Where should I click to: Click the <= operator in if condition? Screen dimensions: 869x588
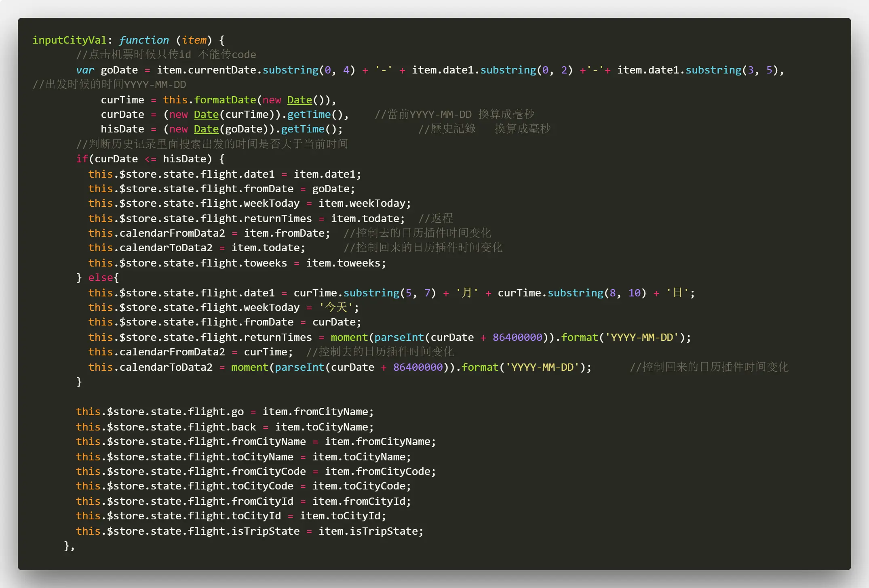coord(150,159)
